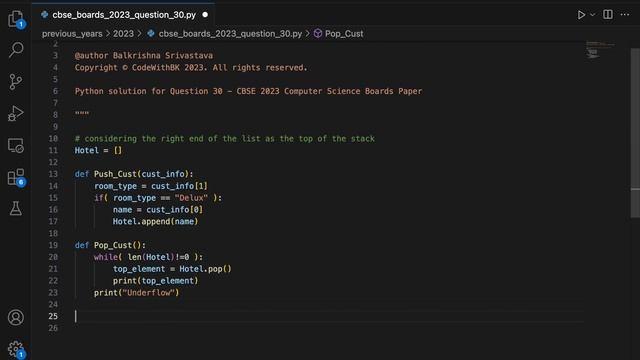Open More Actions ellipsis menu
The height and width of the screenshot is (360, 640).
pos(624,15)
